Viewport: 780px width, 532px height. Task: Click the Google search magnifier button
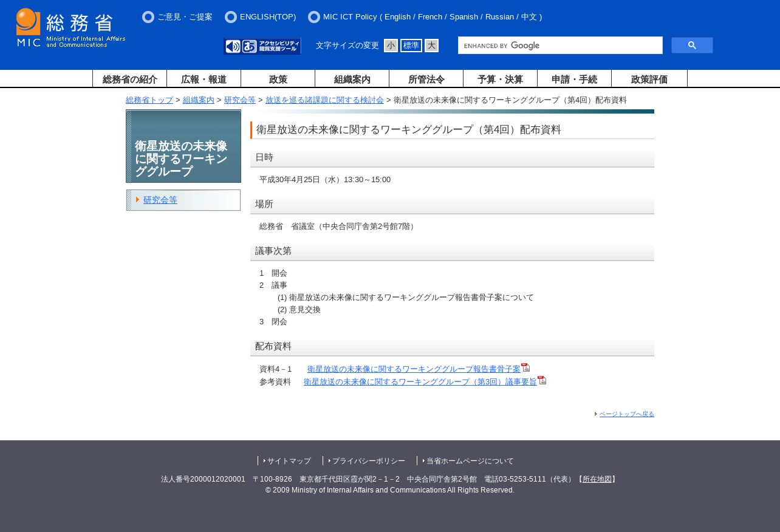692,46
